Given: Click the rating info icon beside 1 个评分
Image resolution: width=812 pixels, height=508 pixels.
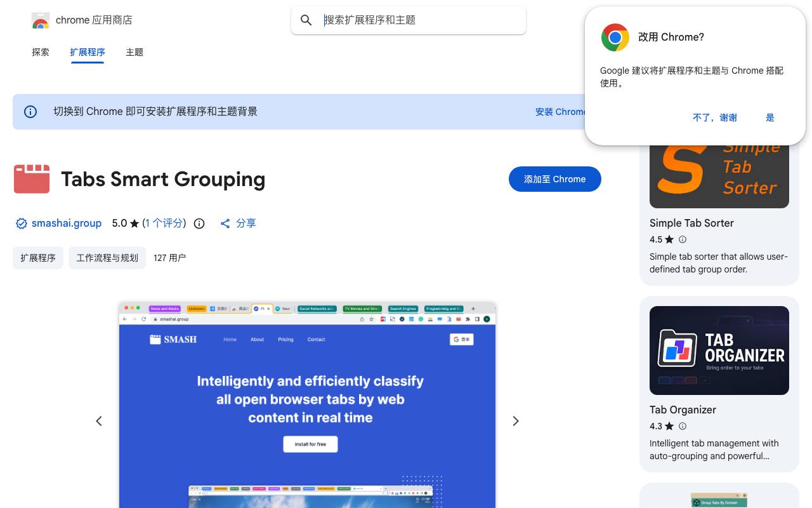Looking at the screenshot, I should pyautogui.click(x=199, y=224).
